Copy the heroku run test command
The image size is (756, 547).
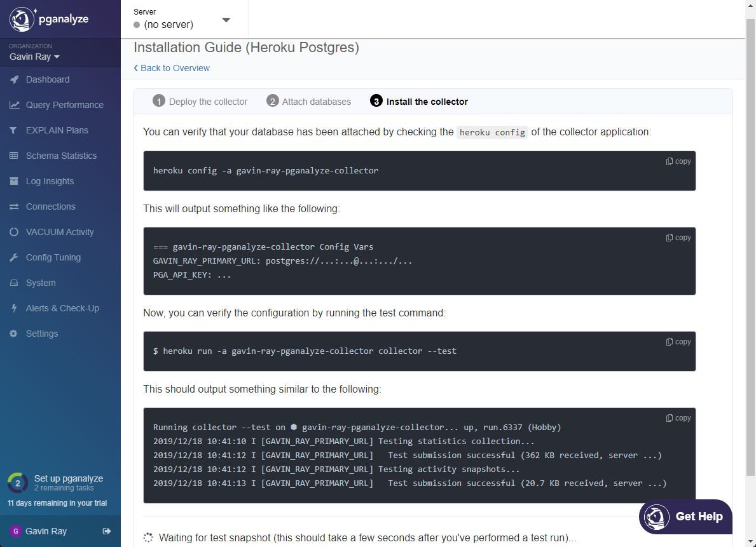coord(678,342)
